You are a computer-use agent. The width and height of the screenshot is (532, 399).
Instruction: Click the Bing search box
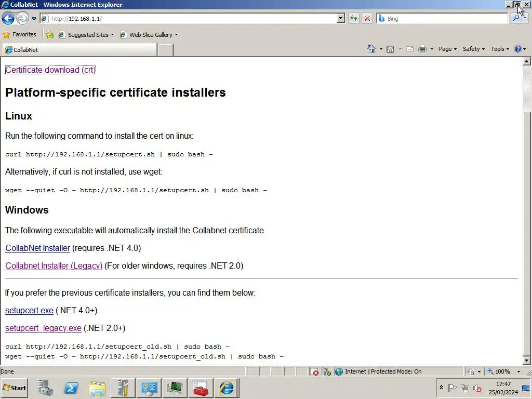coord(443,19)
